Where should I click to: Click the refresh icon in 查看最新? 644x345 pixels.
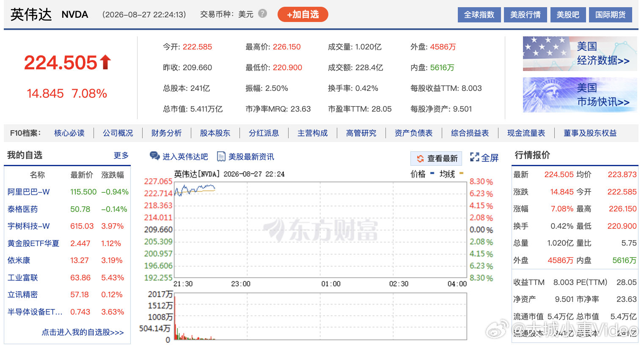pos(420,159)
